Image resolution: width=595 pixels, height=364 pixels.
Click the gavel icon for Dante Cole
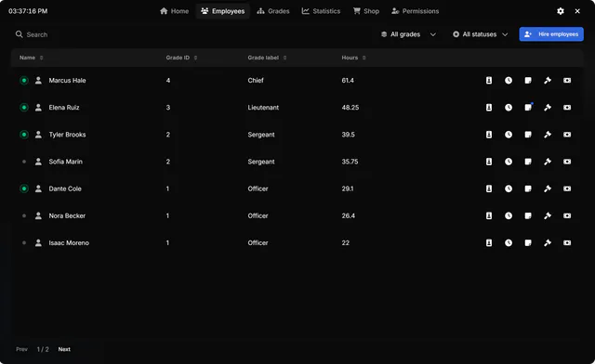(x=548, y=188)
